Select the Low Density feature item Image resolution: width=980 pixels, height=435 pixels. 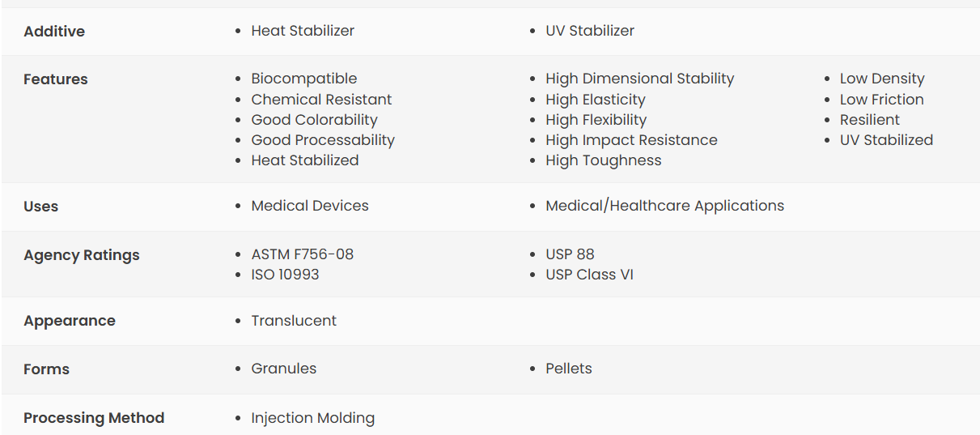point(882,79)
